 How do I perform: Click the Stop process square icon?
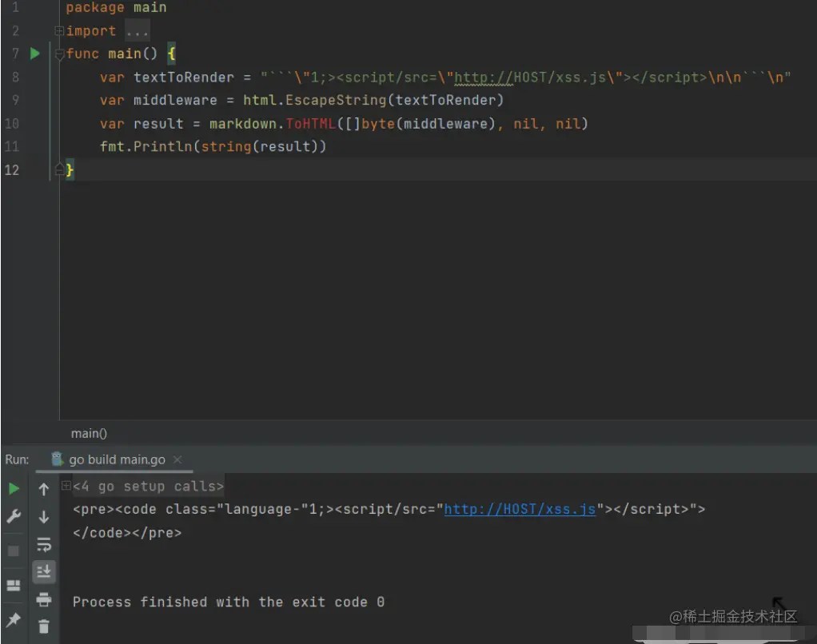(x=14, y=551)
